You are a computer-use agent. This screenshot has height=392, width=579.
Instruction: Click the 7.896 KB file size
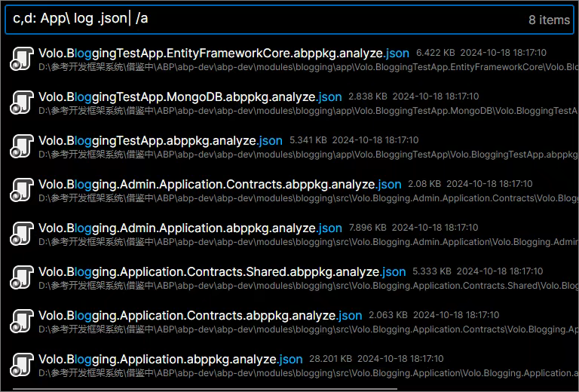pyautogui.click(x=368, y=228)
